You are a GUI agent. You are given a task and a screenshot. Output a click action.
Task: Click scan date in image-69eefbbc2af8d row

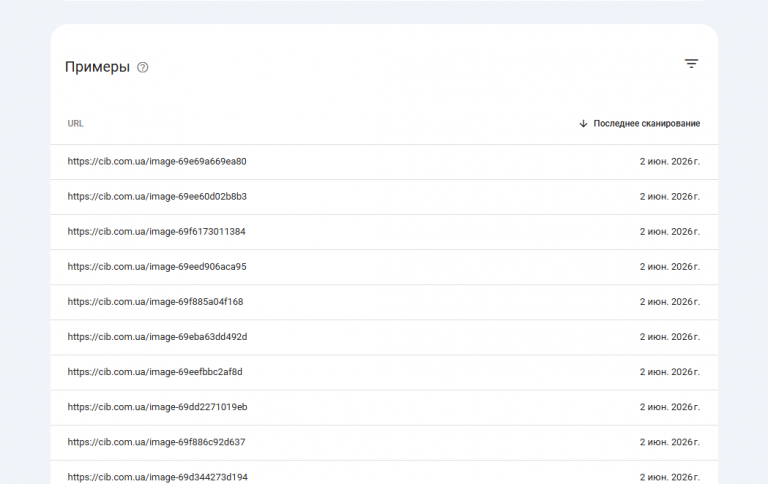click(x=670, y=372)
